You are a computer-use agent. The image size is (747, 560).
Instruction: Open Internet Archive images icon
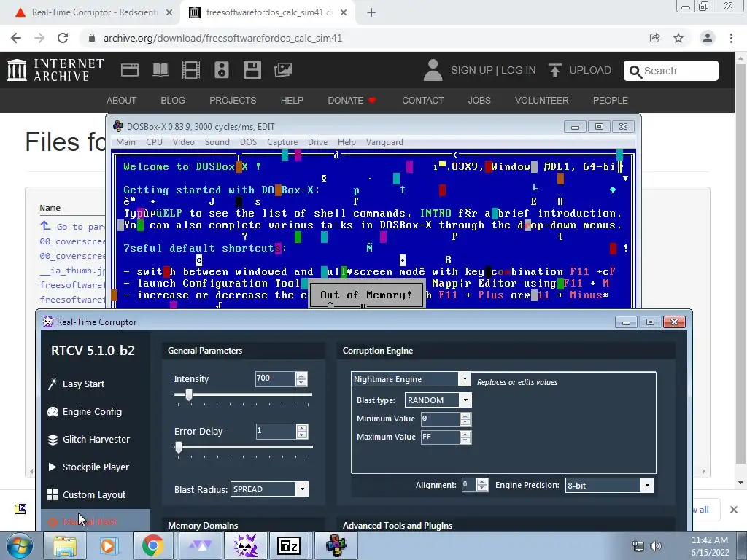[x=283, y=70]
